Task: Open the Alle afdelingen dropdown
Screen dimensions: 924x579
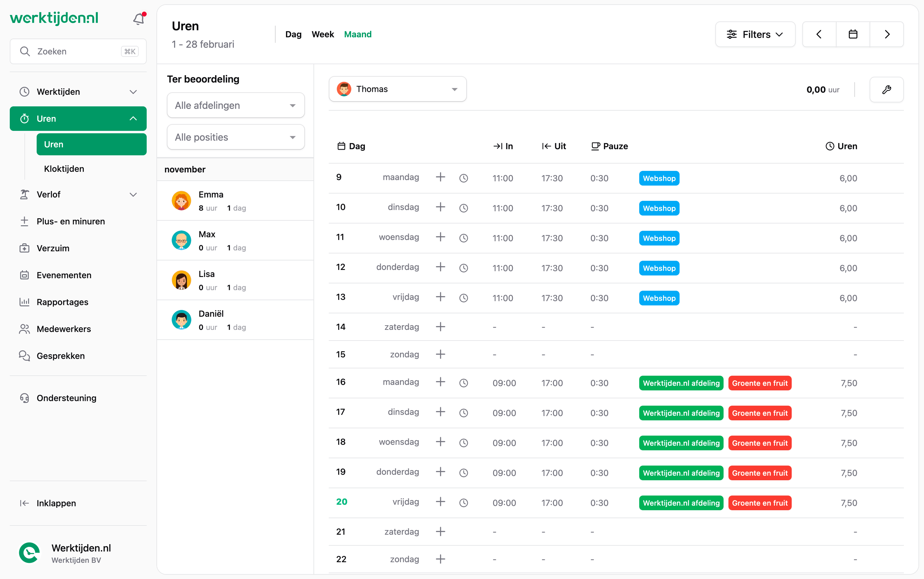Action: 235,105
